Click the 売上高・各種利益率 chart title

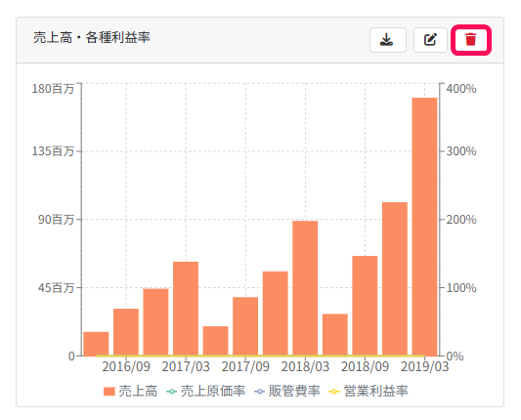[x=92, y=37]
